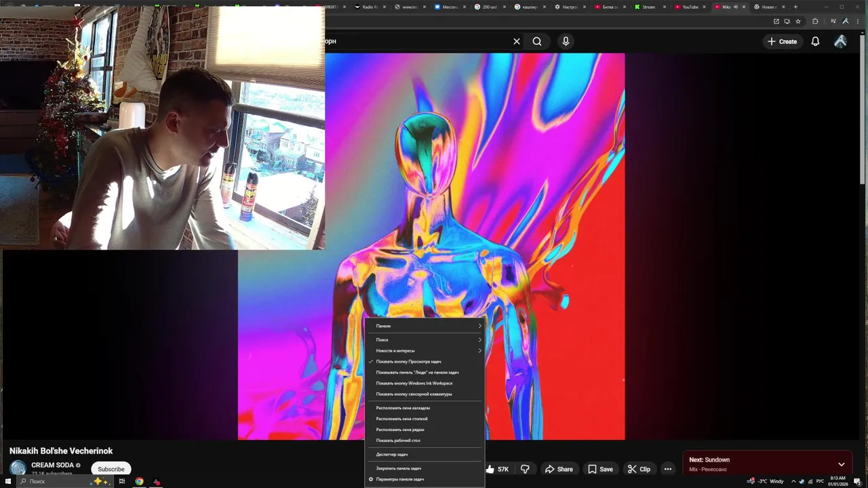Open the taskbar clock showing 8:13 AM
Screen dimensions: 868x488
837,481
